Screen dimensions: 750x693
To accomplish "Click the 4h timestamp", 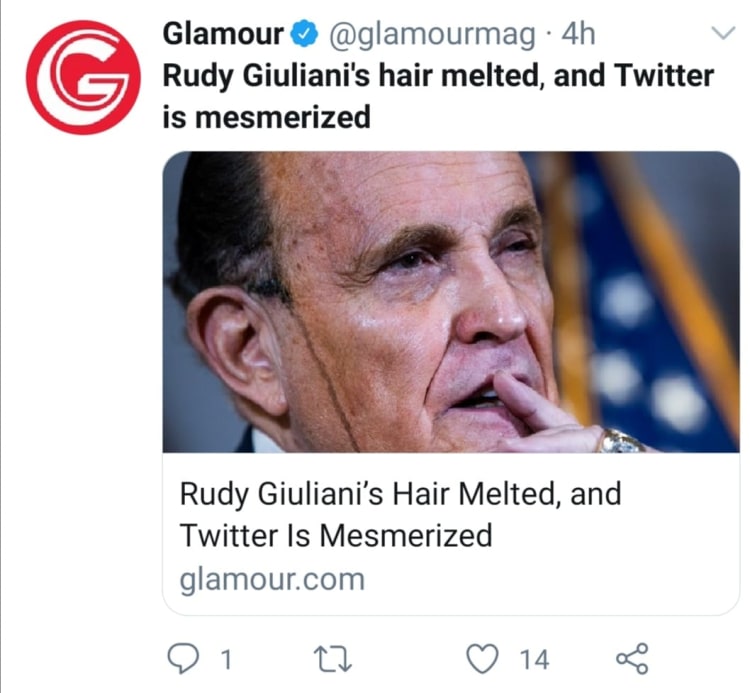I will 578,35.
